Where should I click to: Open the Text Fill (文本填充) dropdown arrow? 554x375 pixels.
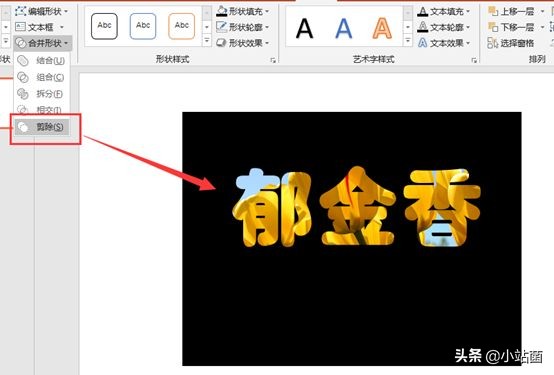pyautogui.click(x=468, y=11)
